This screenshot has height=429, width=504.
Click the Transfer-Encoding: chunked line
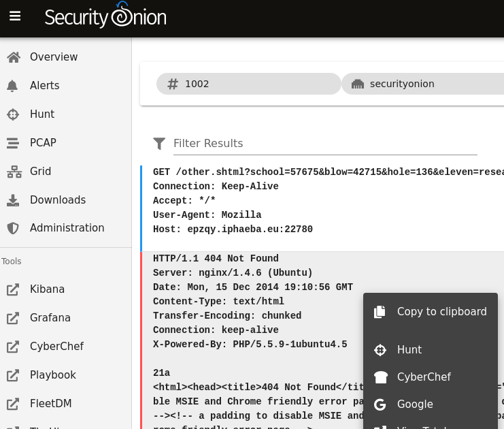click(x=227, y=316)
